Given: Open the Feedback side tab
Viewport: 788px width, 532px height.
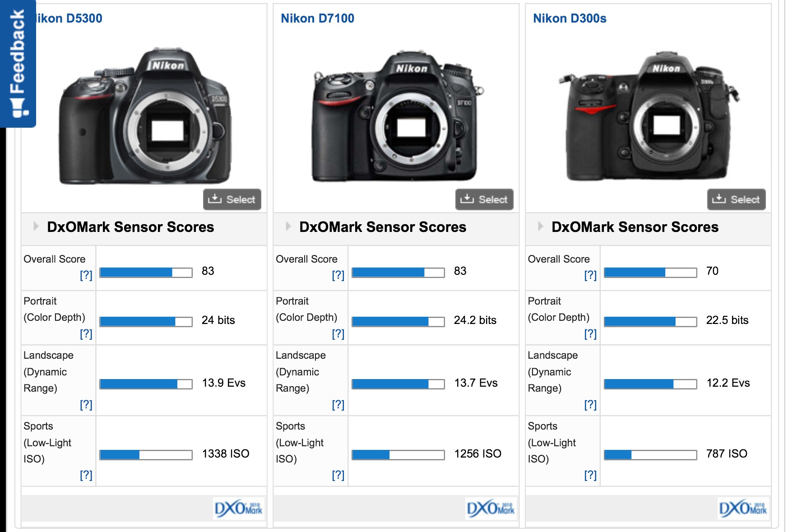Looking at the screenshot, I should [18, 63].
